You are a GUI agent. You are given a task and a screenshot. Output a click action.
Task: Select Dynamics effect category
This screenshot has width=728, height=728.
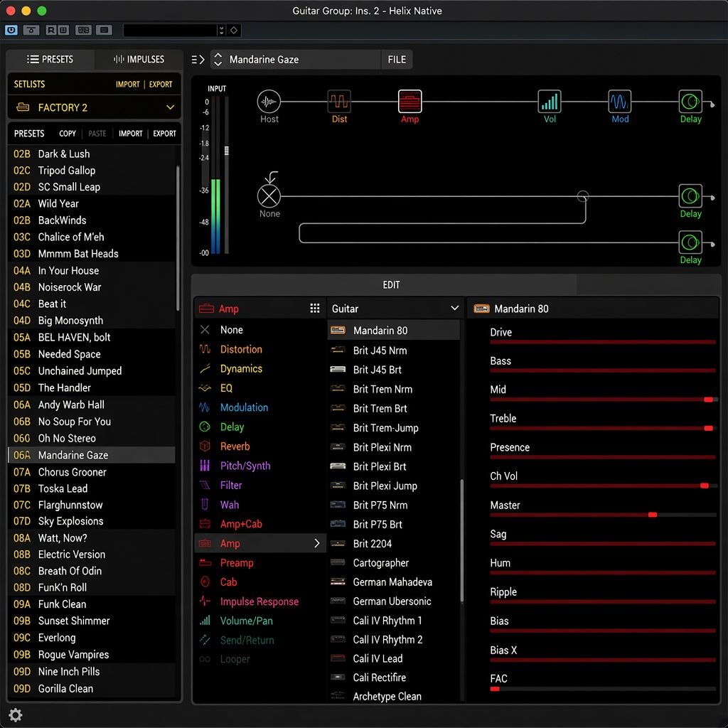click(260, 369)
